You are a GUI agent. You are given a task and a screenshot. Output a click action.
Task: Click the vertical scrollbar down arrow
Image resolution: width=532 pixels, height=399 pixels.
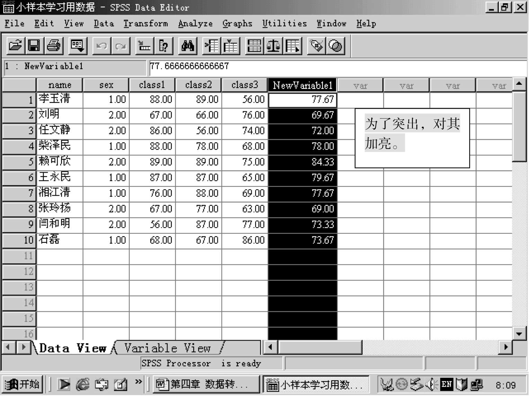click(519, 334)
